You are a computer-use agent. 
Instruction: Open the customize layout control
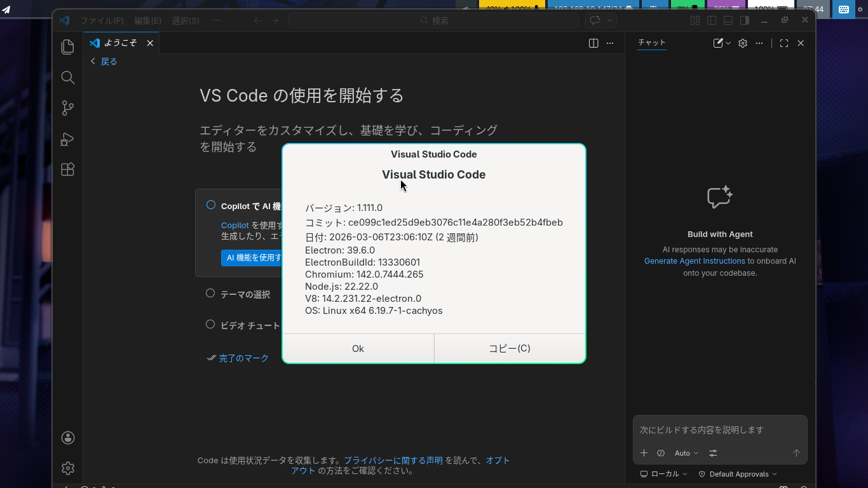695,20
